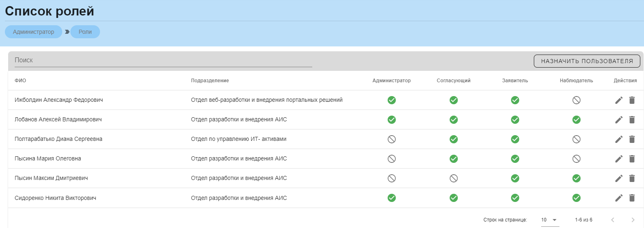
Task: Remove Полтарабатько Диана Сергеевна via trash icon
Action: [x=632, y=139]
